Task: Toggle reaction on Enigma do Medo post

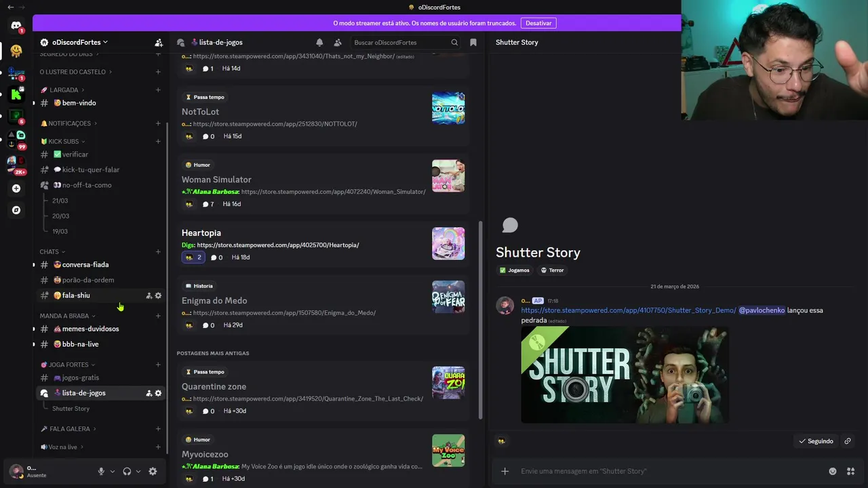Action: pos(189,325)
